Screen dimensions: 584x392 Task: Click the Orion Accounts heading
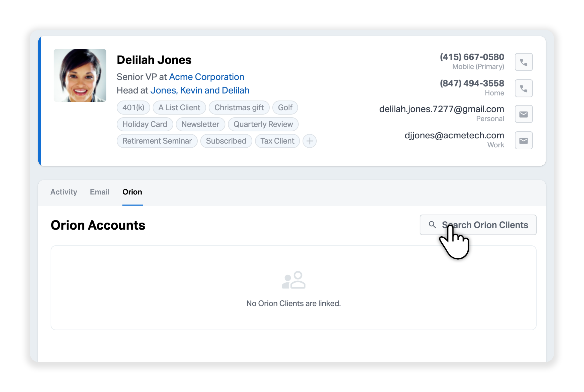point(98,225)
